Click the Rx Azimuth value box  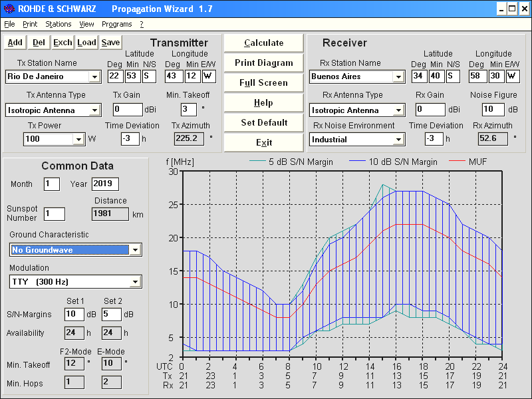[493, 139]
